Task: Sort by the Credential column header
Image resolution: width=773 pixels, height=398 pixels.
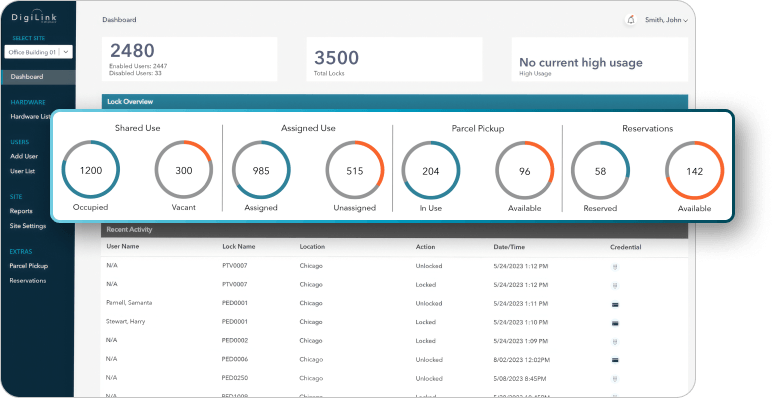Action: 626,247
